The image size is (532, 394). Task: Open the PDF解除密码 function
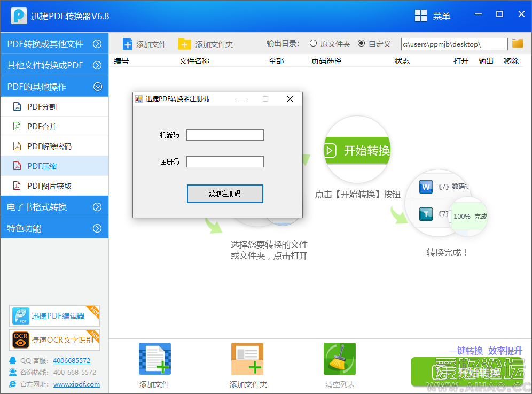pos(54,146)
